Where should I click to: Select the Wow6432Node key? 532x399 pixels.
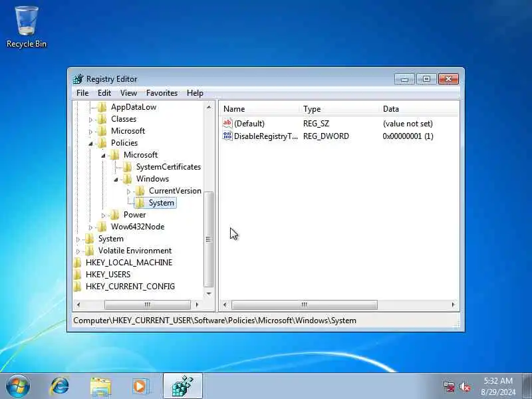pyautogui.click(x=138, y=227)
